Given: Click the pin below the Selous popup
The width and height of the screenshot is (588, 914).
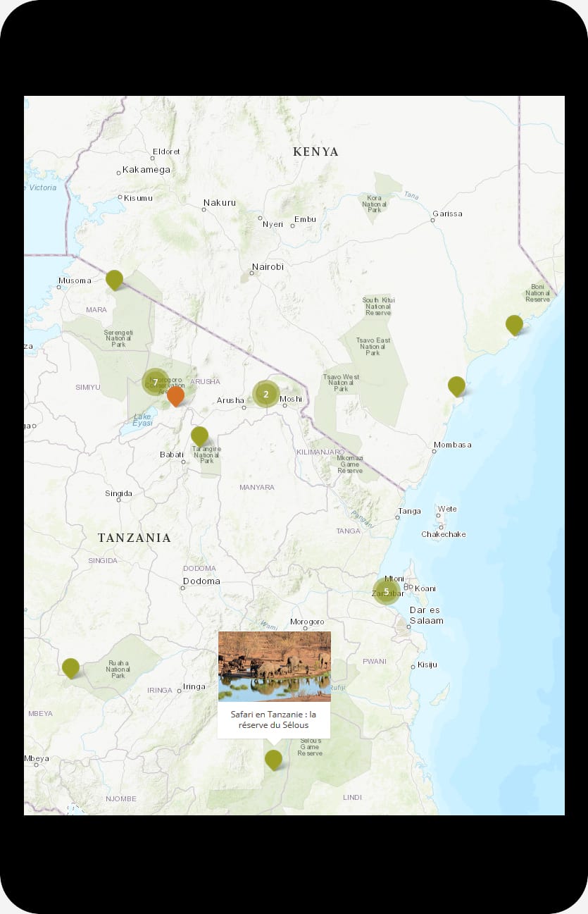Looking at the screenshot, I should [x=273, y=759].
